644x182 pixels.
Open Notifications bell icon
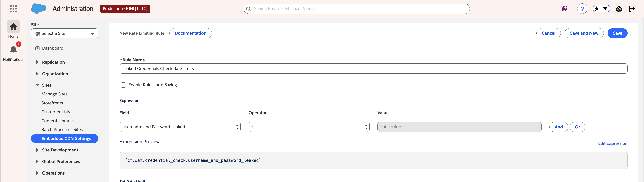13,50
